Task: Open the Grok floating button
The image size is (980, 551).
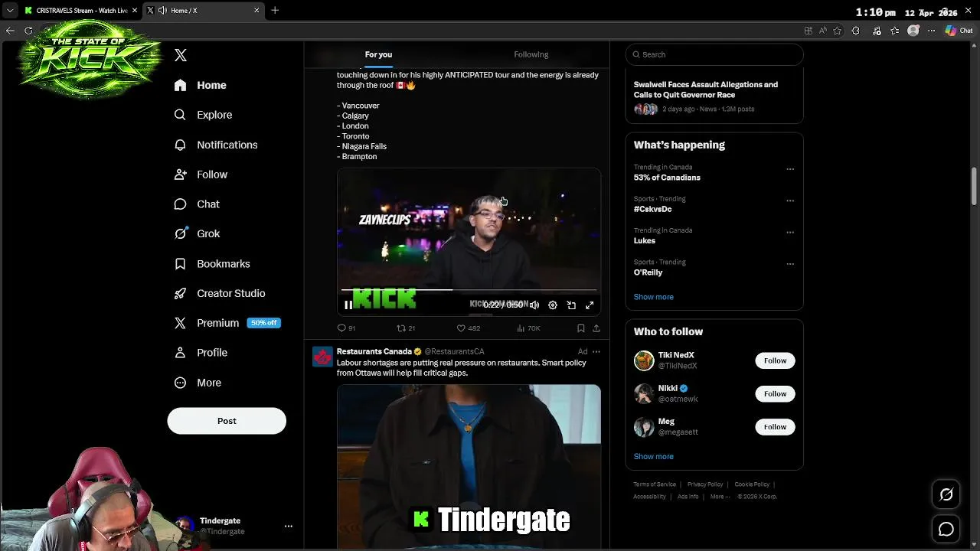Action: pyautogui.click(x=946, y=495)
